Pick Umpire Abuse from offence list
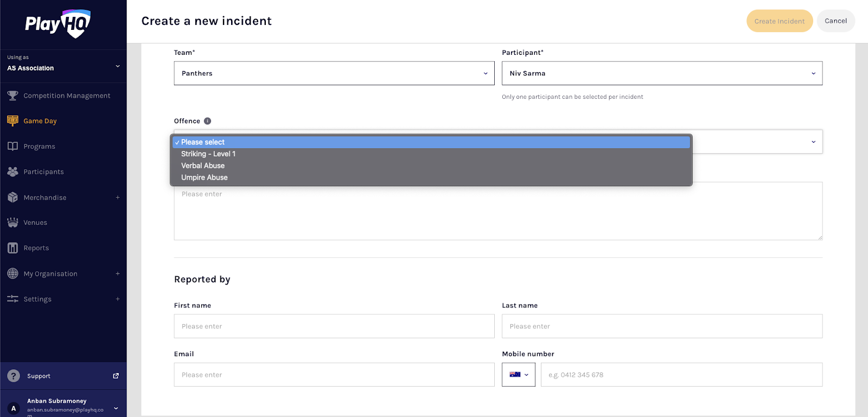The height and width of the screenshot is (417, 868). tap(205, 178)
